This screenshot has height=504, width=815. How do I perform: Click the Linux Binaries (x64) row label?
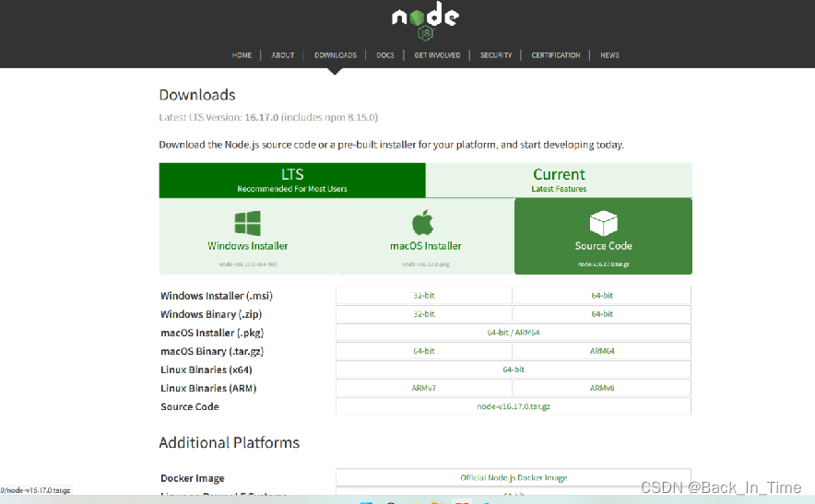coord(207,370)
